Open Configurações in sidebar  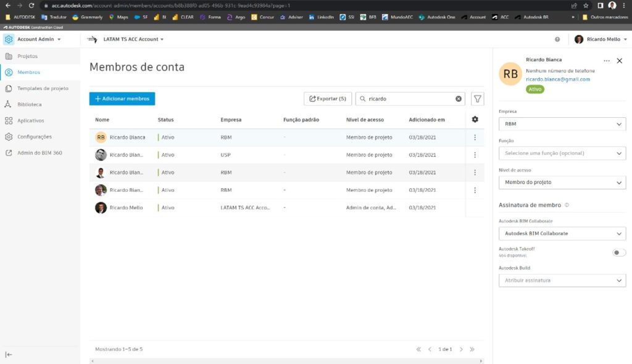coord(35,136)
